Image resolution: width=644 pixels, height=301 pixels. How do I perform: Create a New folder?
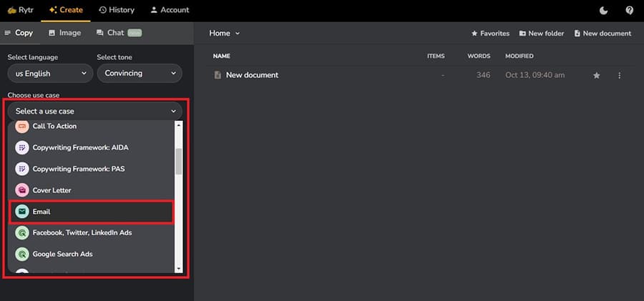542,34
